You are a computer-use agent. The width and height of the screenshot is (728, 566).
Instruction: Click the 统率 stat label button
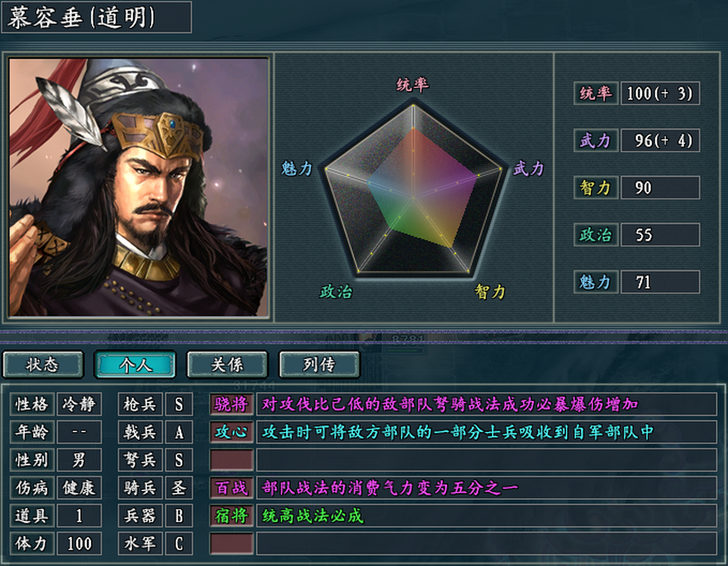click(x=595, y=93)
